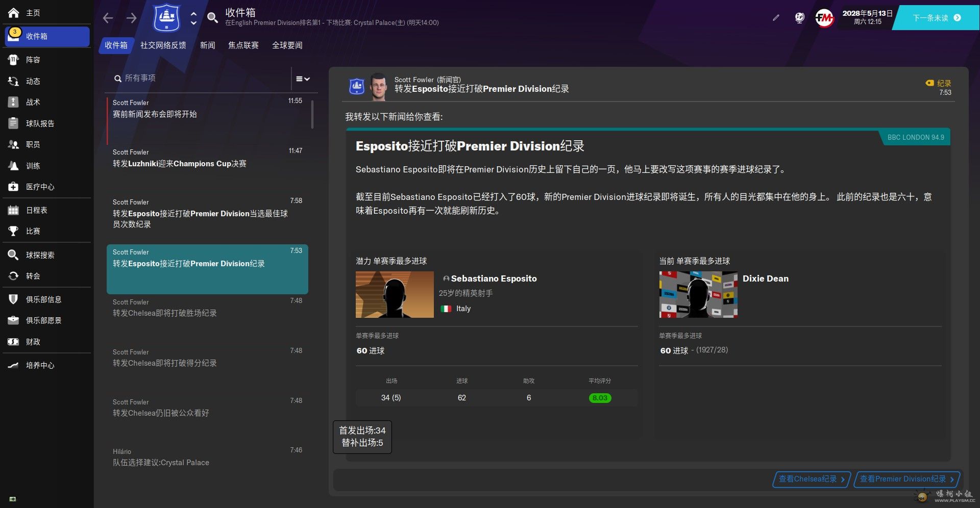Viewport: 980px width, 508px height.
Task: Go forward with the right arrow
Action: tap(132, 18)
